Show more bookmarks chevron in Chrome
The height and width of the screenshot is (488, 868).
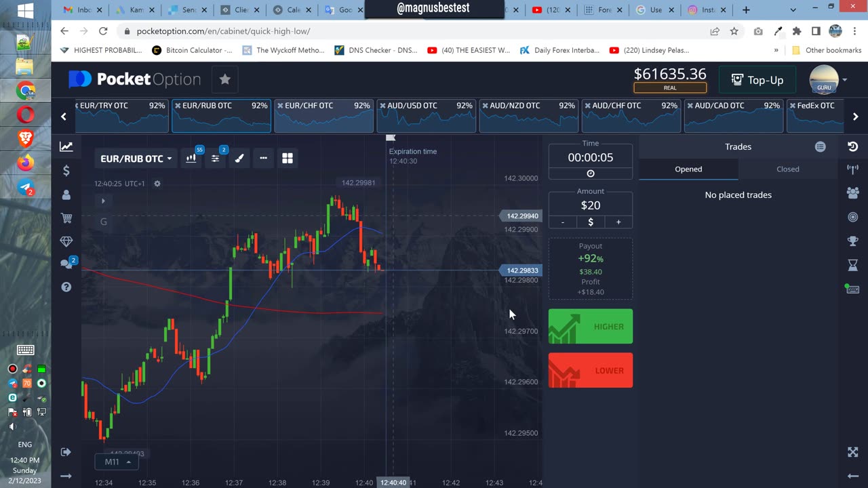[x=776, y=50]
